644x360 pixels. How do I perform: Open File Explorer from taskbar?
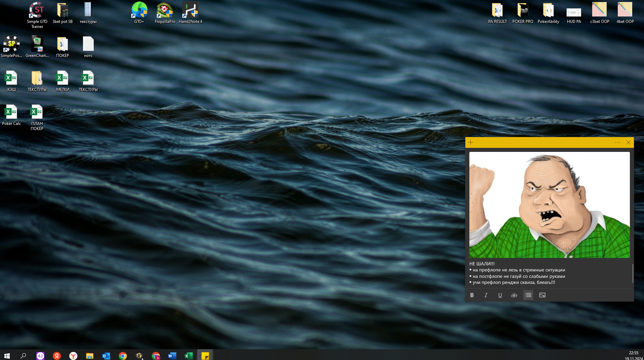[x=90, y=356]
